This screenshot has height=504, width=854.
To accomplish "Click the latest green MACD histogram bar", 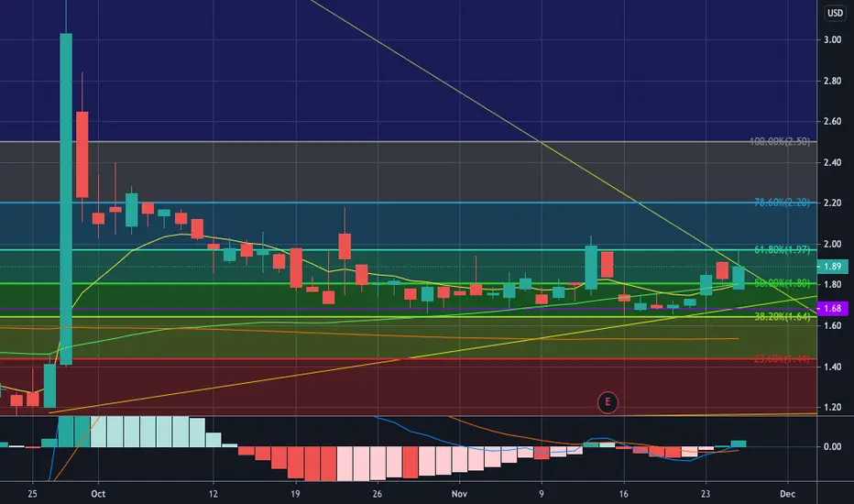I will pyautogui.click(x=739, y=444).
